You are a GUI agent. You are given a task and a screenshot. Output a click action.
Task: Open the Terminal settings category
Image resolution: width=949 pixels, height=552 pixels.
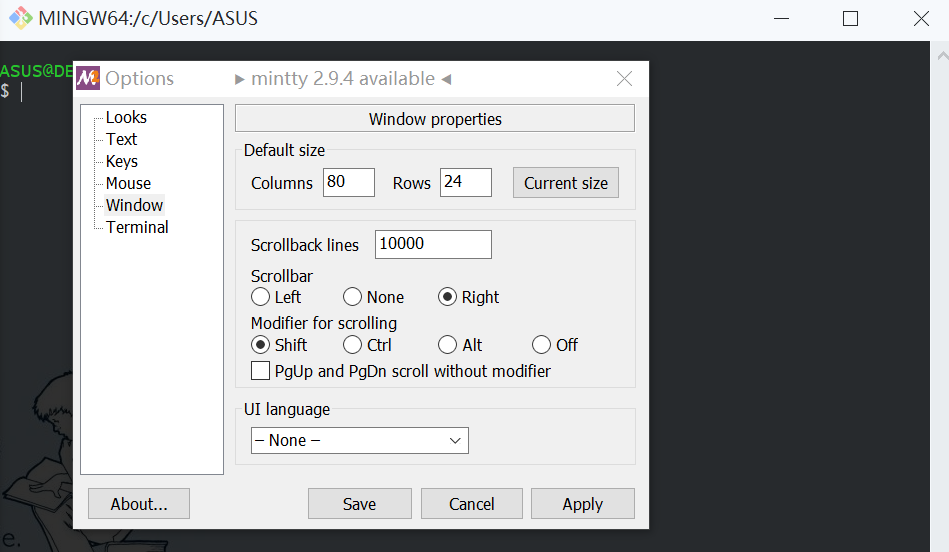click(137, 228)
